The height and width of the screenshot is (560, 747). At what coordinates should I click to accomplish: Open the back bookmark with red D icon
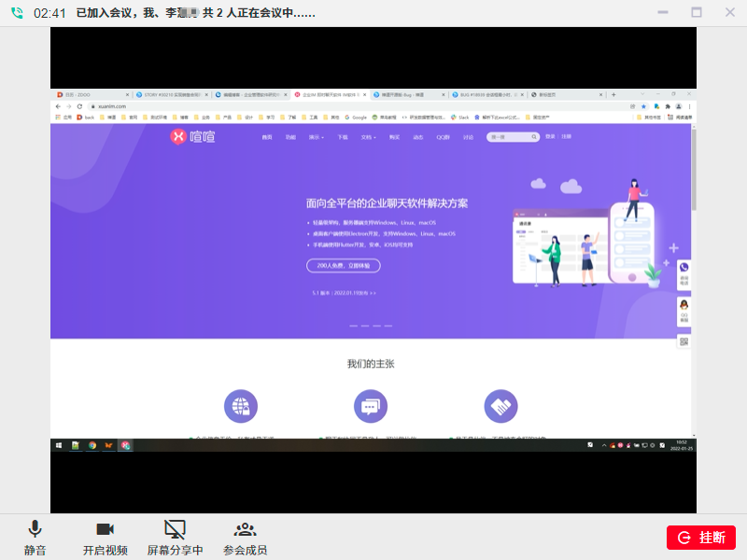pos(86,118)
